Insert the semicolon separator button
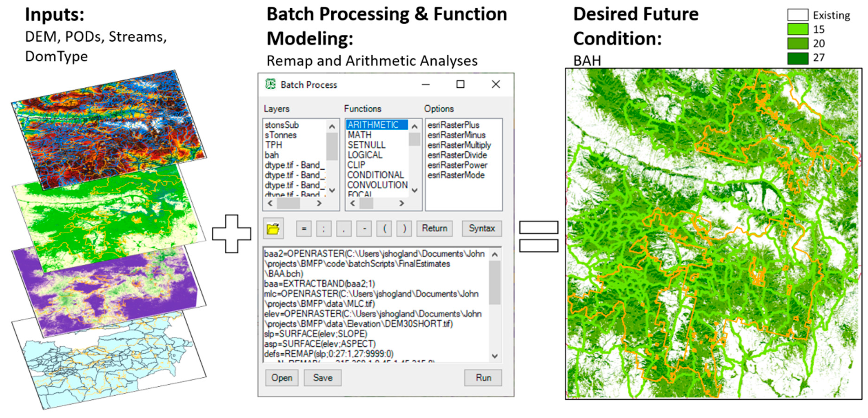 click(324, 229)
